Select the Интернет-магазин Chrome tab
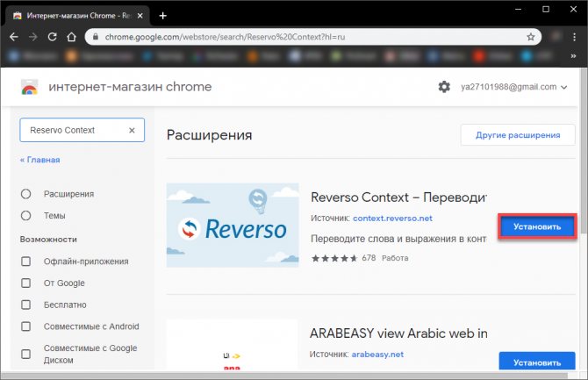The height and width of the screenshot is (380, 588). coord(78,16)
